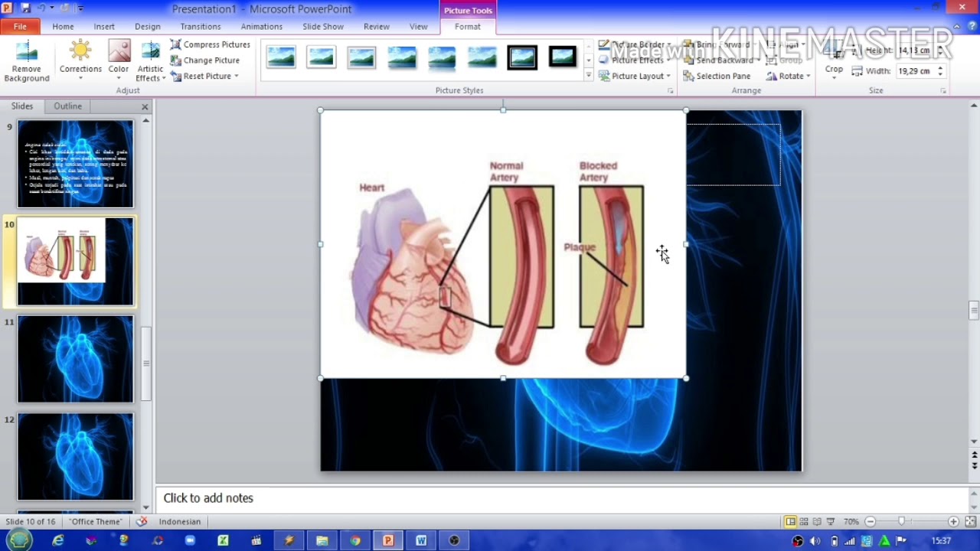This screenshot has width=980, height=551.
Task: Switch to Slide Sorter view
Action: point(804,522)
